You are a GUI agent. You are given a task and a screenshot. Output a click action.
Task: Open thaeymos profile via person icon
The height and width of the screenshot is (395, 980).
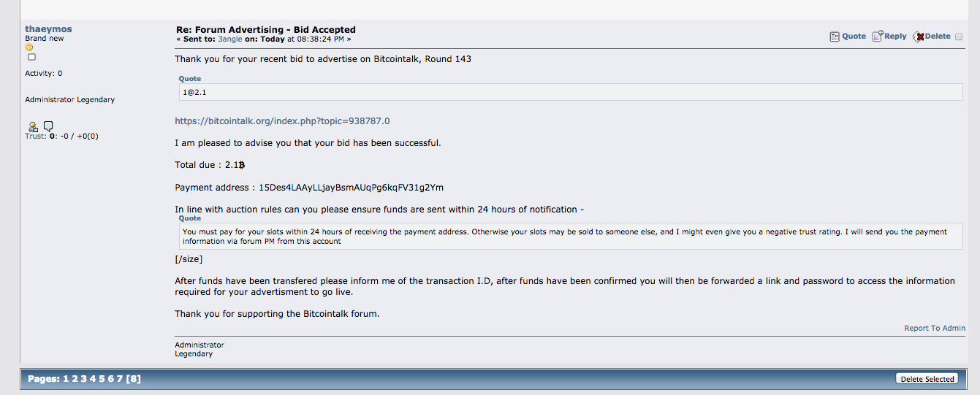pyautogui.click(x=33, y=126)
